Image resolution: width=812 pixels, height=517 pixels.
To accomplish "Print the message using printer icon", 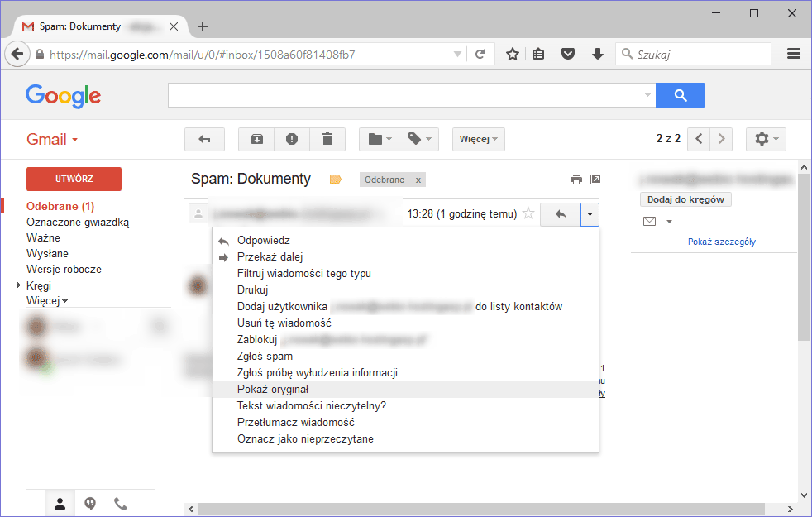I will (576, 180).
